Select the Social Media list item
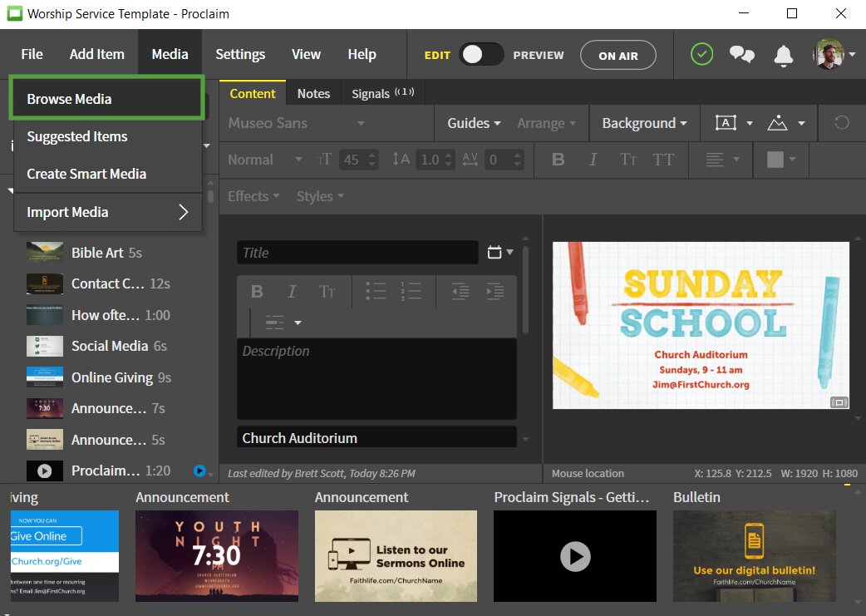The height and width of the screenshot is (616, 866). click(x=110, y=346)
